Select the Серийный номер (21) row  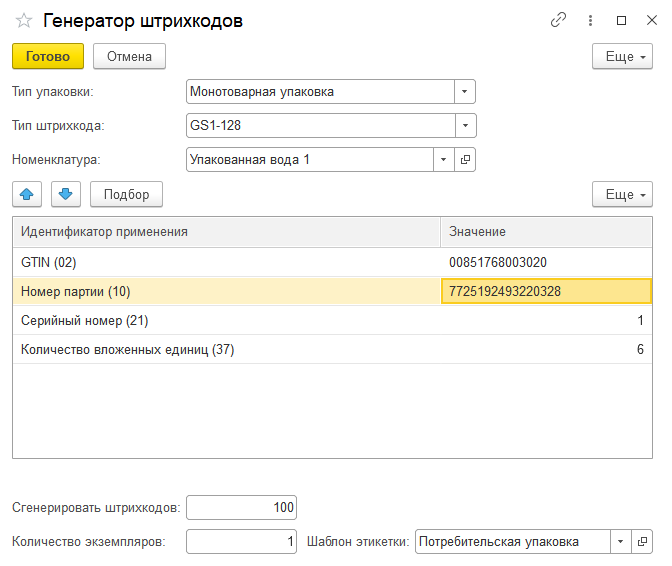click(226, 321)
